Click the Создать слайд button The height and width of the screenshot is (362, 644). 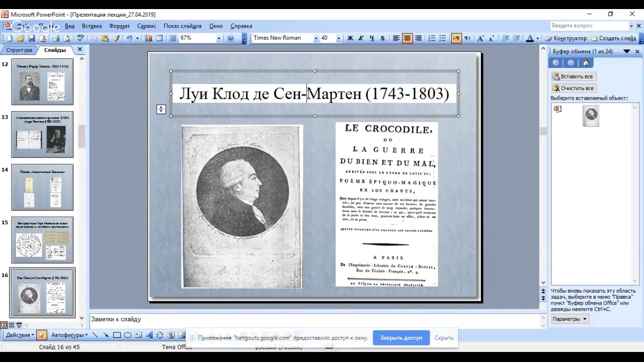pos(613,38)
